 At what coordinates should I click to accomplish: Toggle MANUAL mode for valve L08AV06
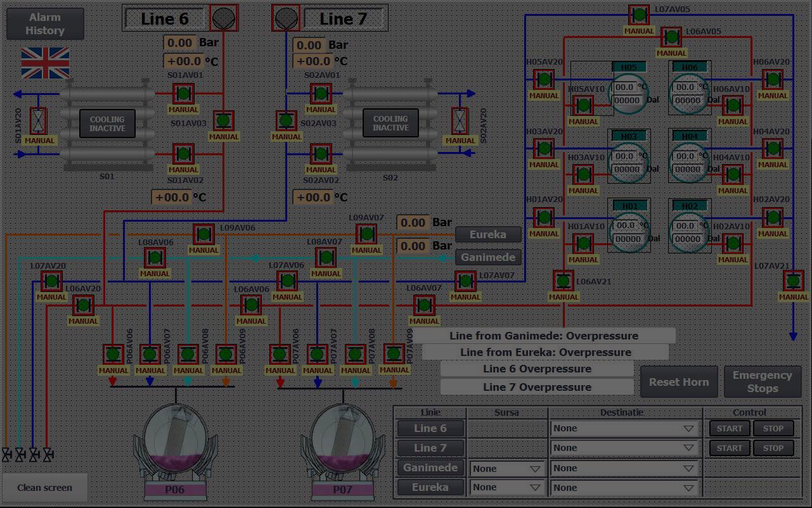[x=155, y=272]
